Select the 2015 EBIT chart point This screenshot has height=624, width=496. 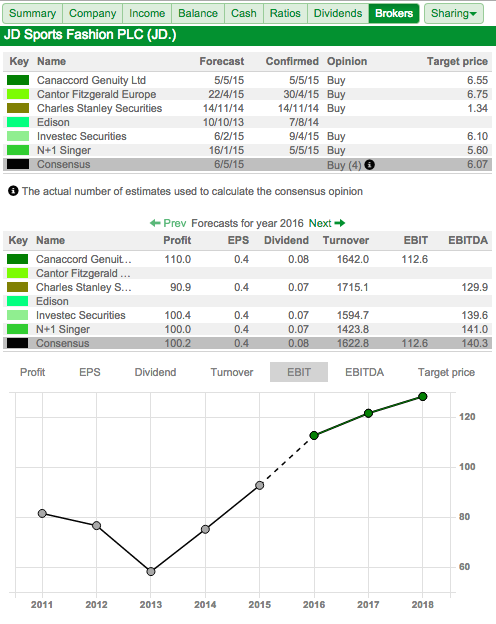tap(260, 486)
